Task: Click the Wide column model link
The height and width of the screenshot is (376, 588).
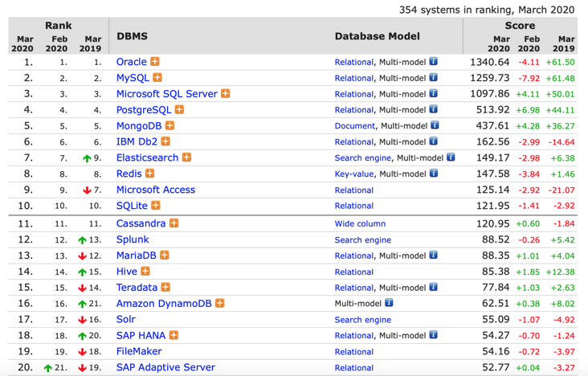Action: click(360, 224)
